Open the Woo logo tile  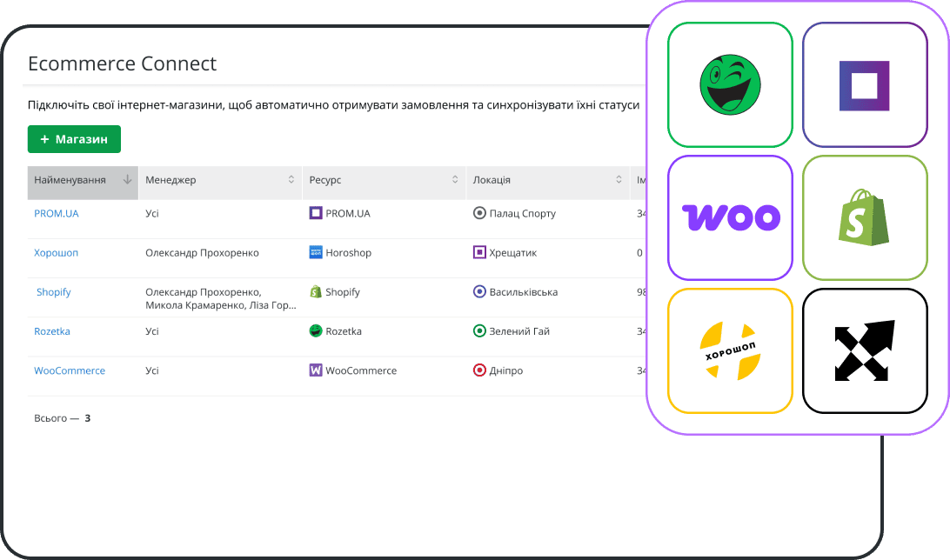[730, 217]
